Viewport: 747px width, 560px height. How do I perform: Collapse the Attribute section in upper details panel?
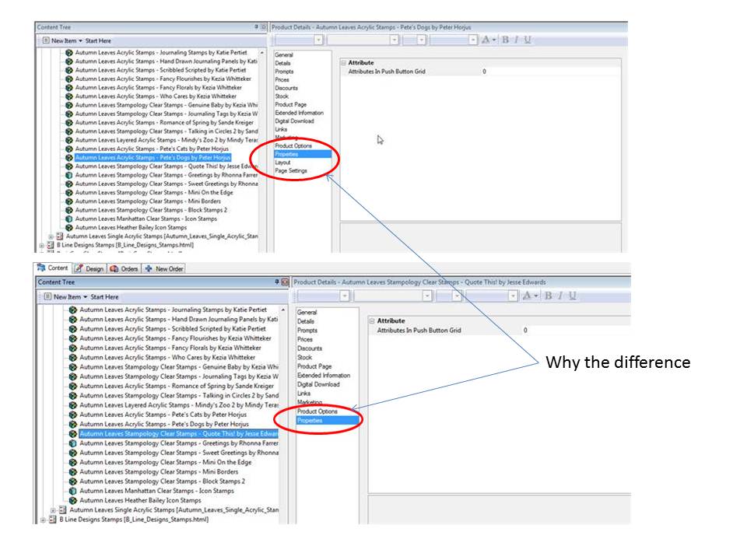343,62
